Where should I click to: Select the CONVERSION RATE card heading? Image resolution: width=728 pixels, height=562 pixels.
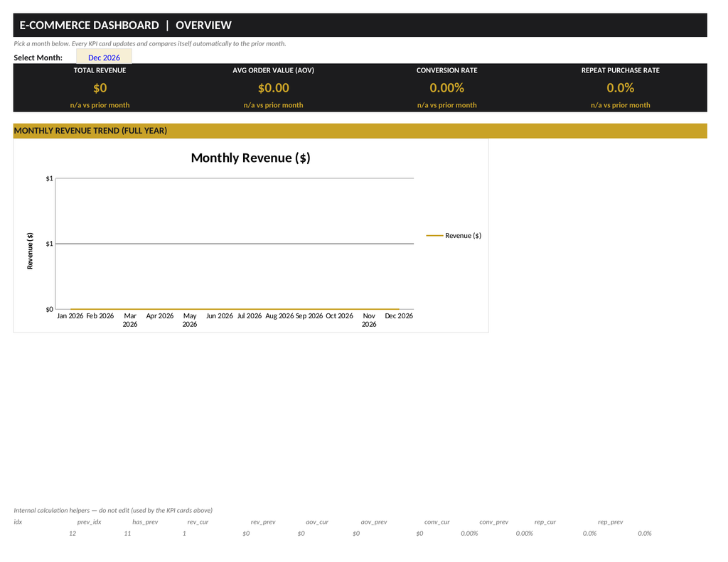(x=446, y=70)
